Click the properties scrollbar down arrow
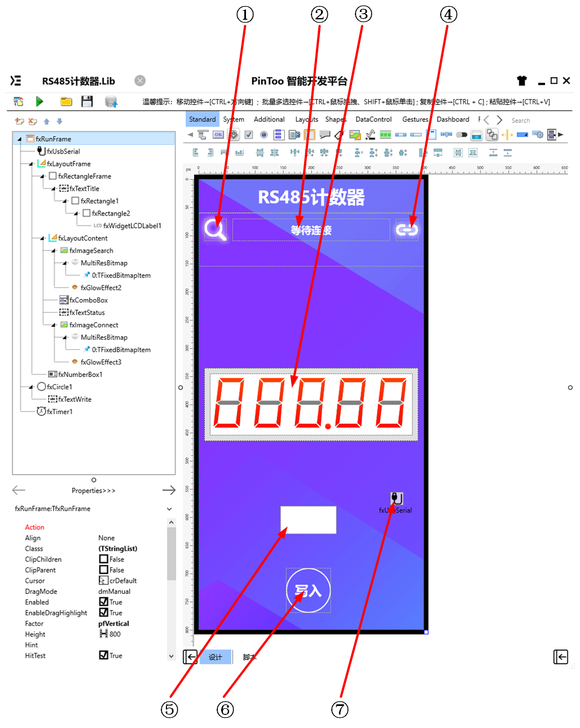The image size is (580, 728). pyautogui.click(x=172, y=656)
